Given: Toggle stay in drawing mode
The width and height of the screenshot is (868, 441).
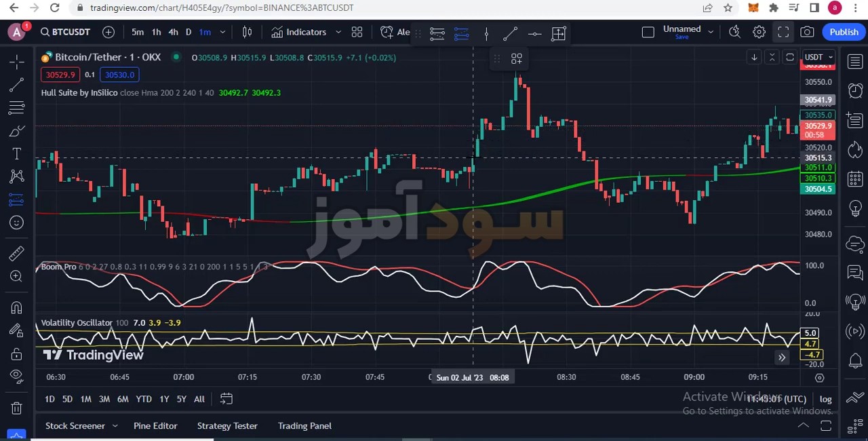Looking at the screenshot, I should tap(17, 330).
